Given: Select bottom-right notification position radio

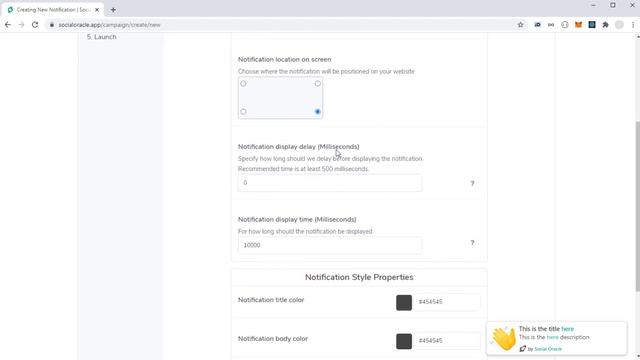Looking at the screenshot, I should [x=318, y=111].
